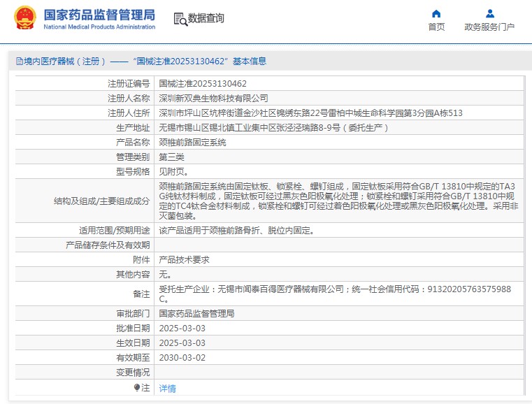Click the national emblem logo
The image size is (532, 404).
tap(24, 18)
